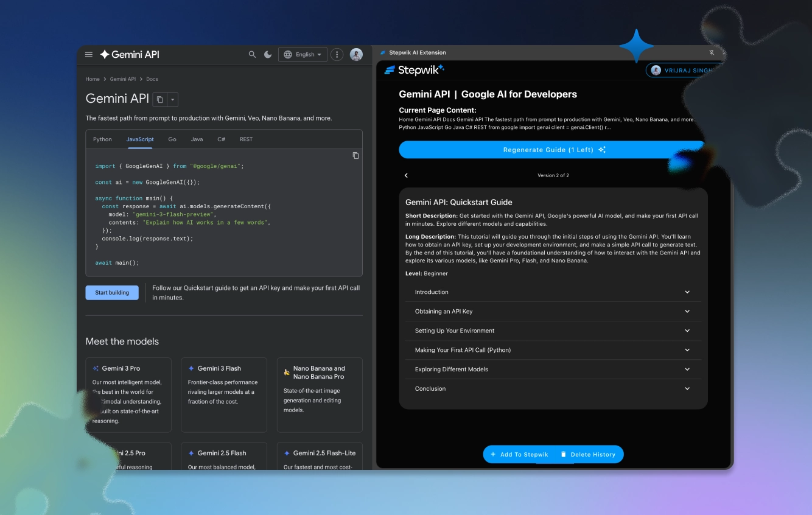Click the Nano Banana banana icon
Viewport: 812px width, 515px height.
click(x=287, y=372)
